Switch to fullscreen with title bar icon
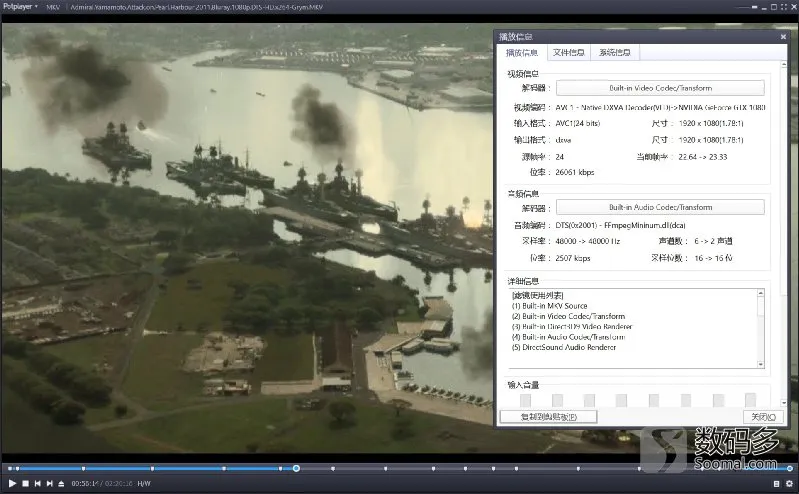Screen dimensions: 799x494 pyautogui.click(x=783, y=7)
